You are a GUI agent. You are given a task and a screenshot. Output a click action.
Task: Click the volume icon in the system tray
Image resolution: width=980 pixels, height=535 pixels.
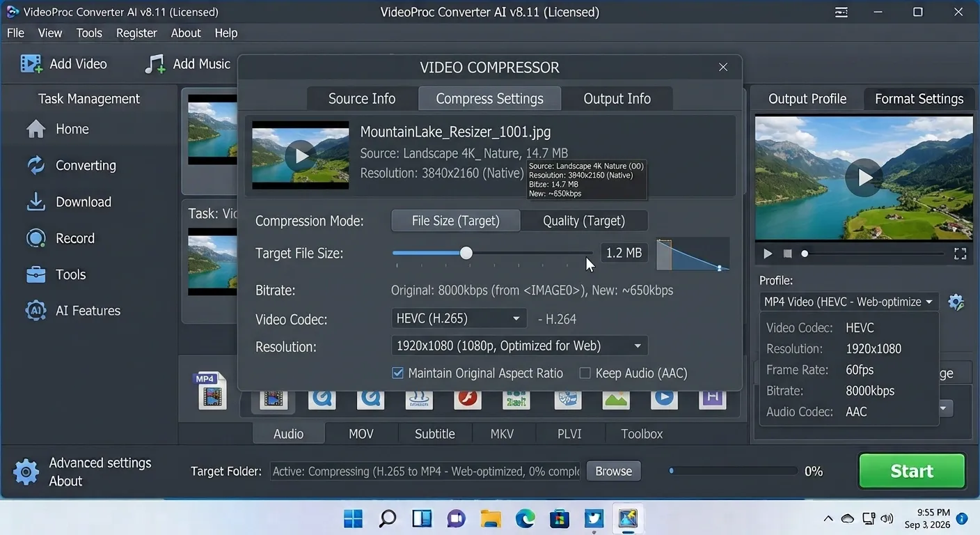887,518
